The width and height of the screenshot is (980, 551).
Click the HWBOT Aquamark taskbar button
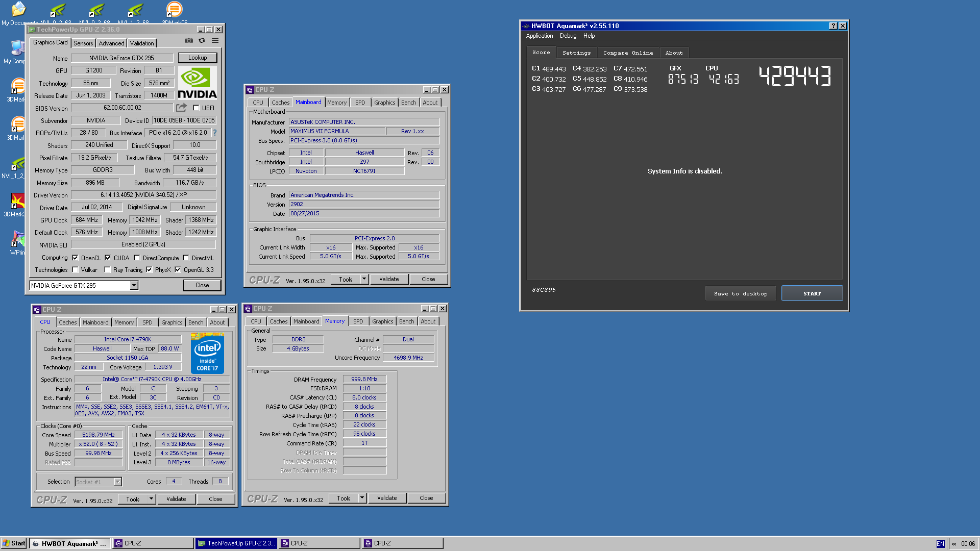click(70, 543)
